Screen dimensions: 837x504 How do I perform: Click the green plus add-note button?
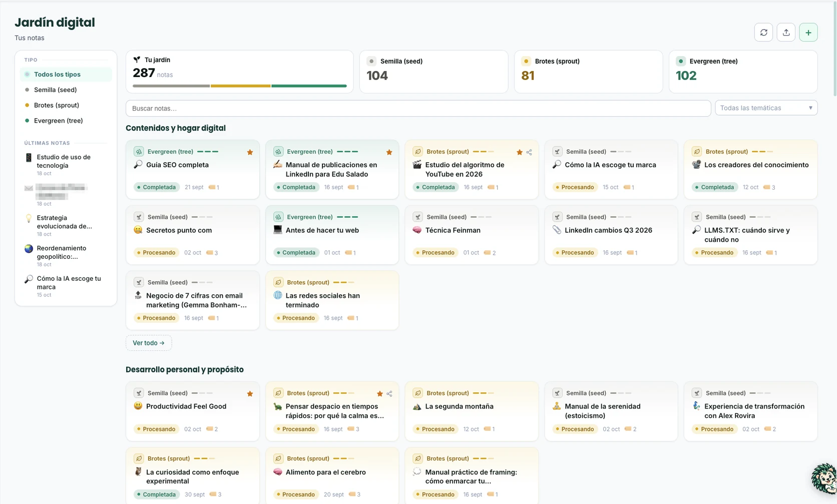808,33
